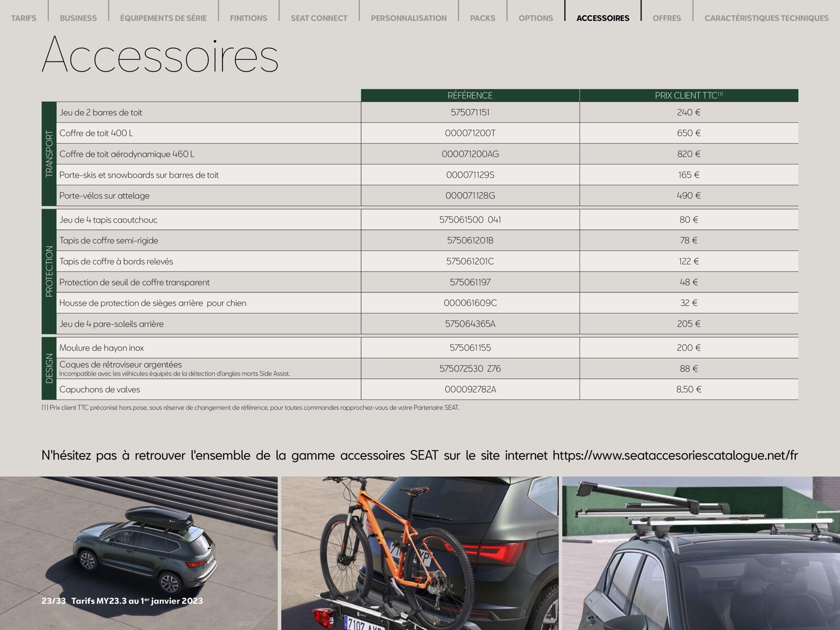Select reference 000071200AG
Image resolution: width=840 pixels, height=630 pixels.
(470, 154)
